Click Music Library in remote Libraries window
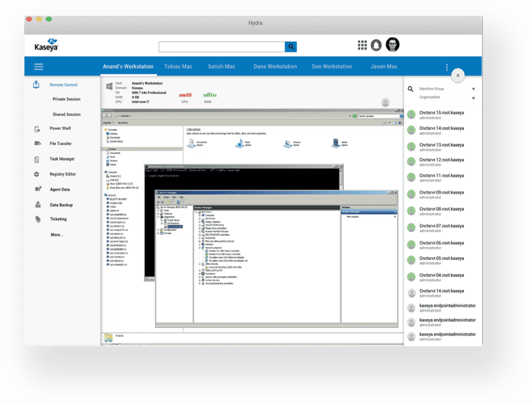The width and height of the screenshot is (532, 405). point(244,144)
